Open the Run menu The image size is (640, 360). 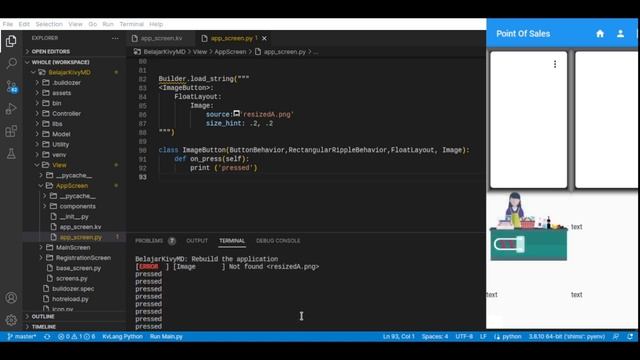108,24
